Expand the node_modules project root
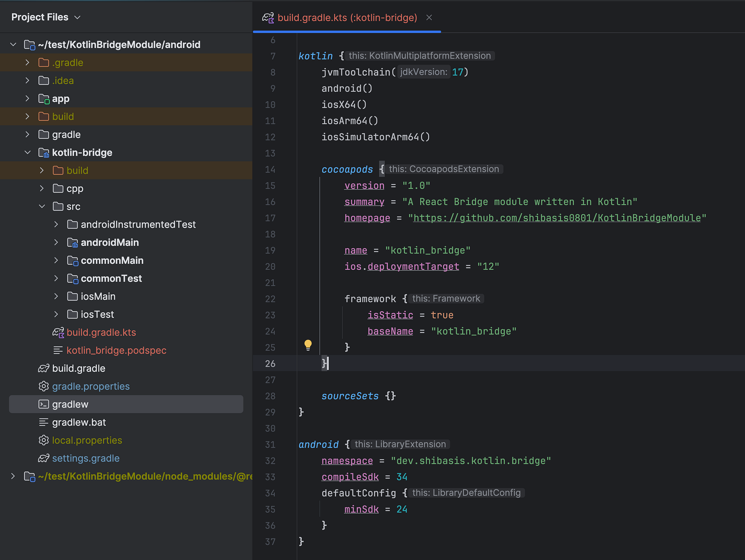Image resolution: width=745 pixels, height=560 pixels. (x=13, y=476)
